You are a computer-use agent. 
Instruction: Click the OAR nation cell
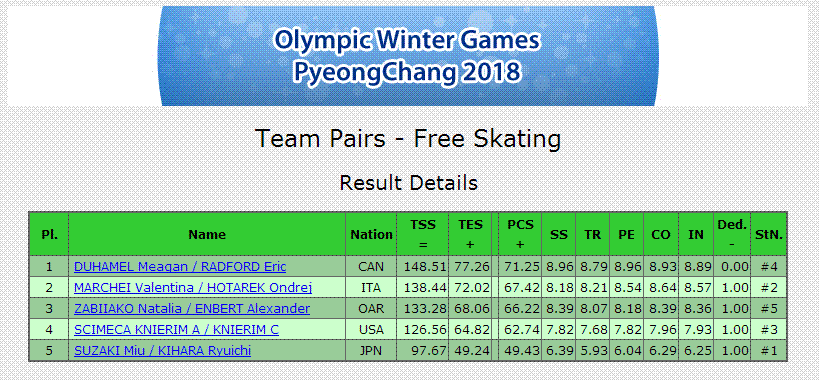[371, 308]
